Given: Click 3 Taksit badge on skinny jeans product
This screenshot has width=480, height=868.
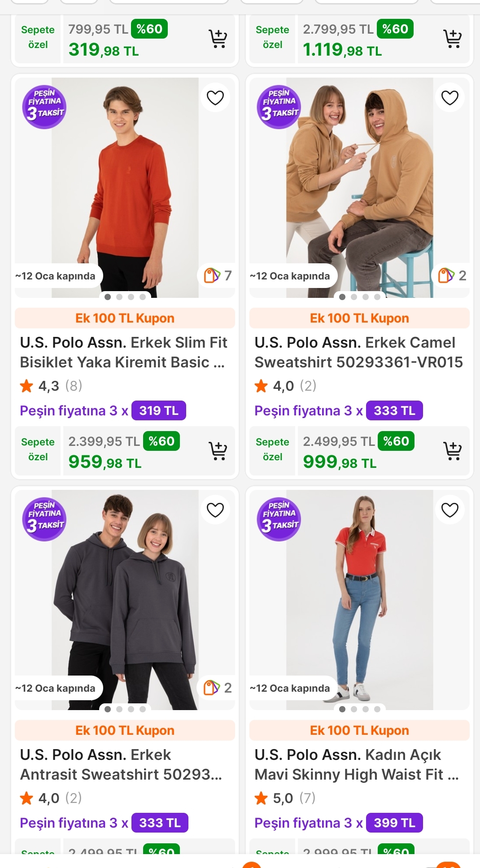Looking at the screenshot, I should [279, 519].
